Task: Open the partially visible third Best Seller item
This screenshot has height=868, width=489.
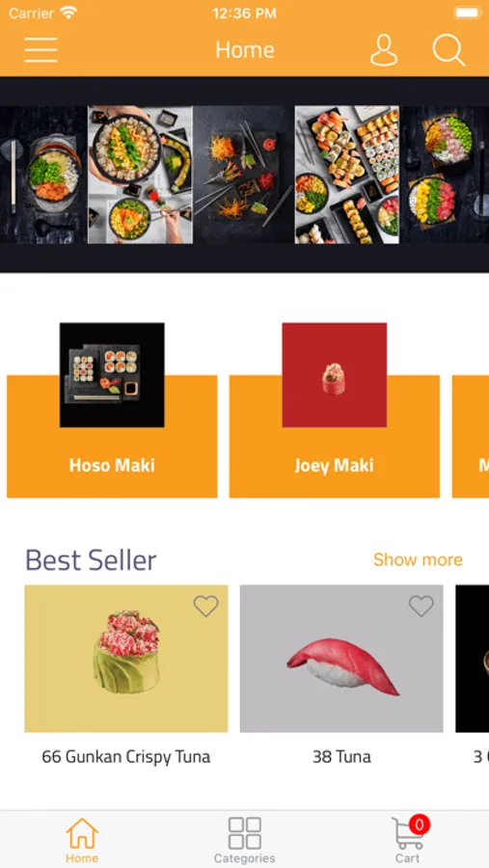Action: click(x=473, y=659)
